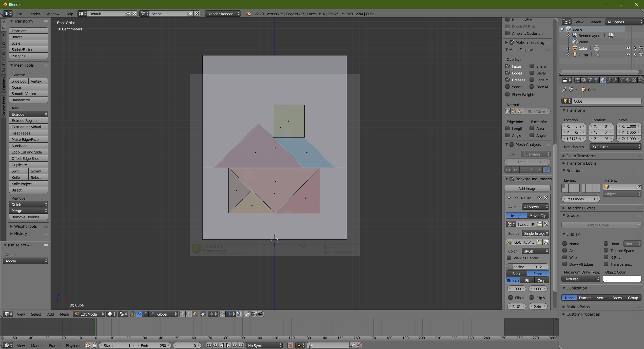
Task: Enable the Hidden Wire checkbox
Action: pyautogui.click(x=508, y=20)
